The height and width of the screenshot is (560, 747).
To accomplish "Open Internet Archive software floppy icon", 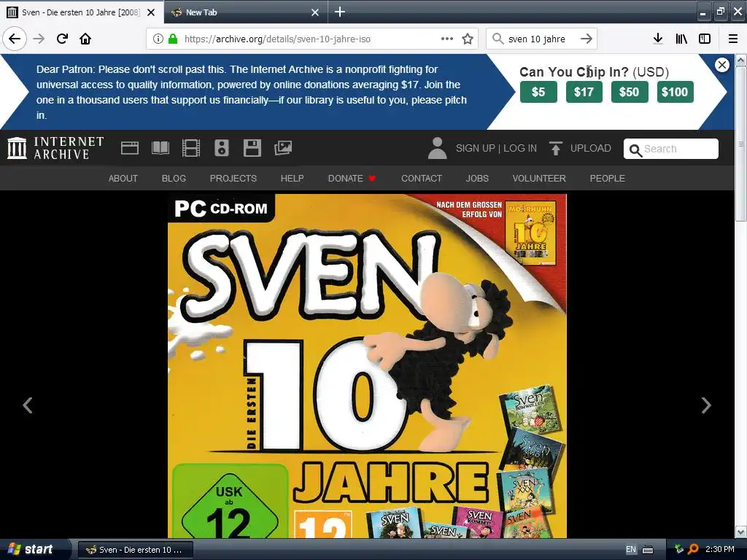I will coord(252,148).
